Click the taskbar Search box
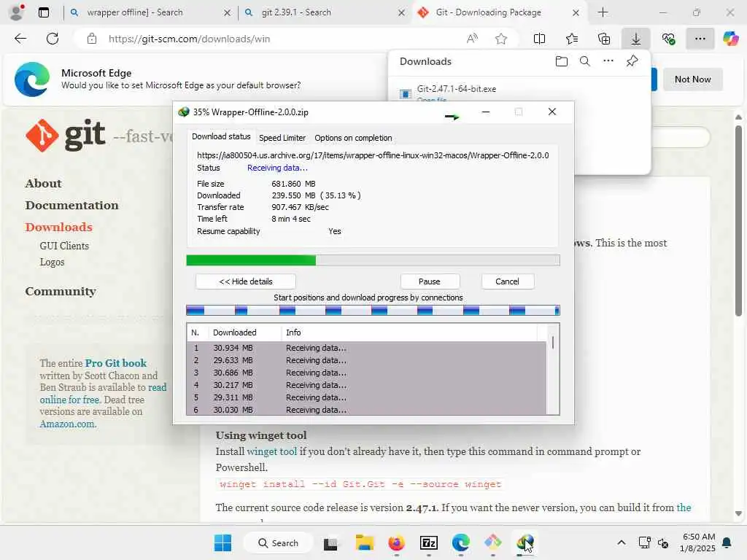747x560 pixels. (x=278, y=542)
